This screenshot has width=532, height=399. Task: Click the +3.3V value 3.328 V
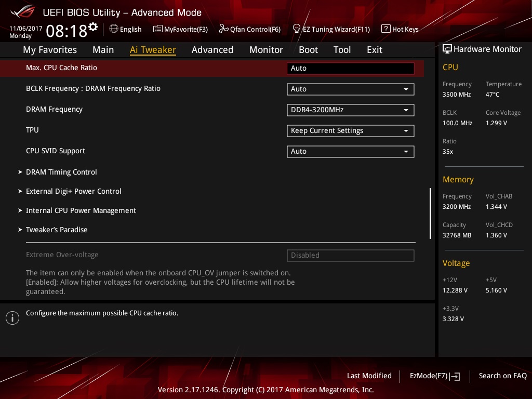pos(453,319)
